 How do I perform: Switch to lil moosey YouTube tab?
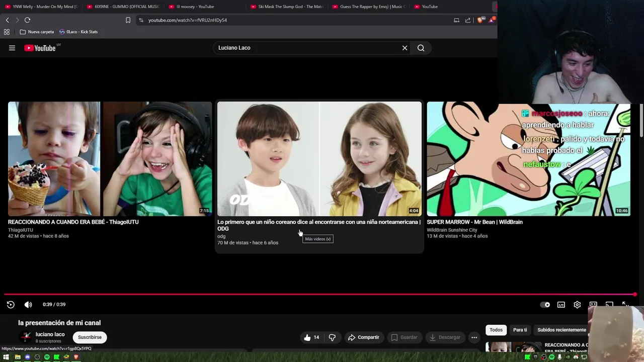[x=205, y=7]
